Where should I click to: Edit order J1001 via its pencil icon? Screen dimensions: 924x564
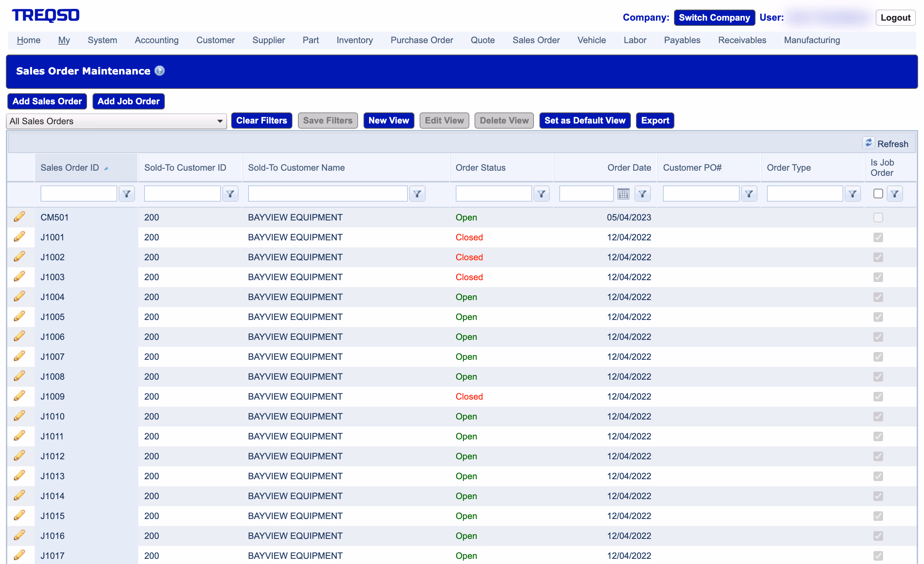(x=20, y=237)
